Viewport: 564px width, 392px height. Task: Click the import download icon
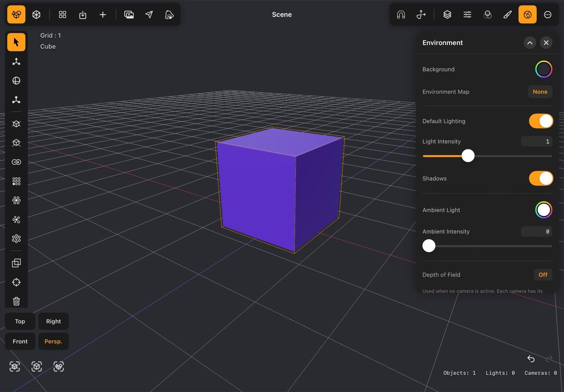[x=83, y=15]
